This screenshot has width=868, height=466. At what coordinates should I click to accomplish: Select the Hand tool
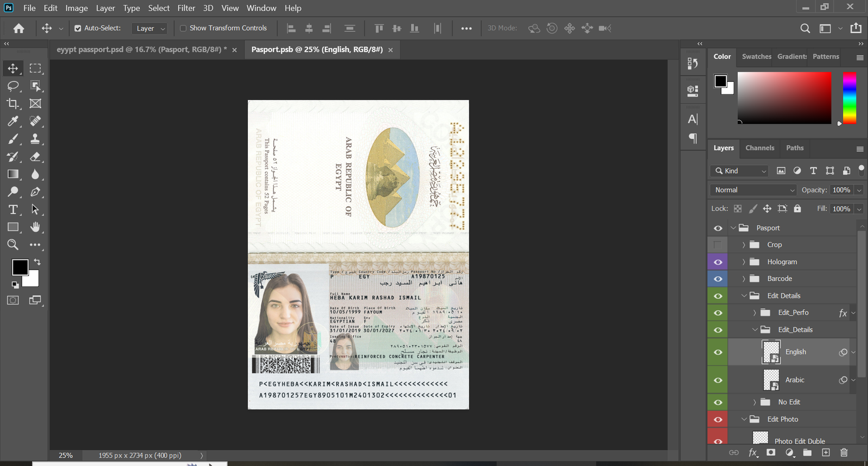coord(35,227)
